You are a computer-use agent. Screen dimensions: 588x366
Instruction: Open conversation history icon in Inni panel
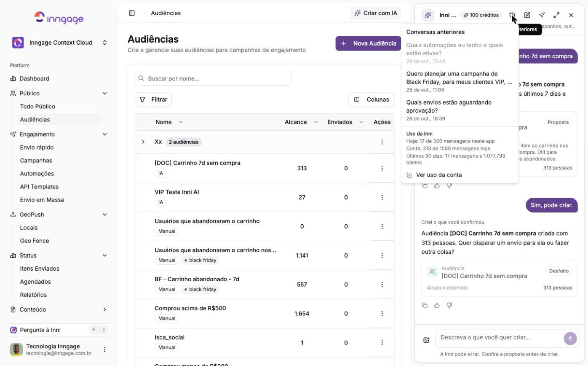(x=512, y=15)
